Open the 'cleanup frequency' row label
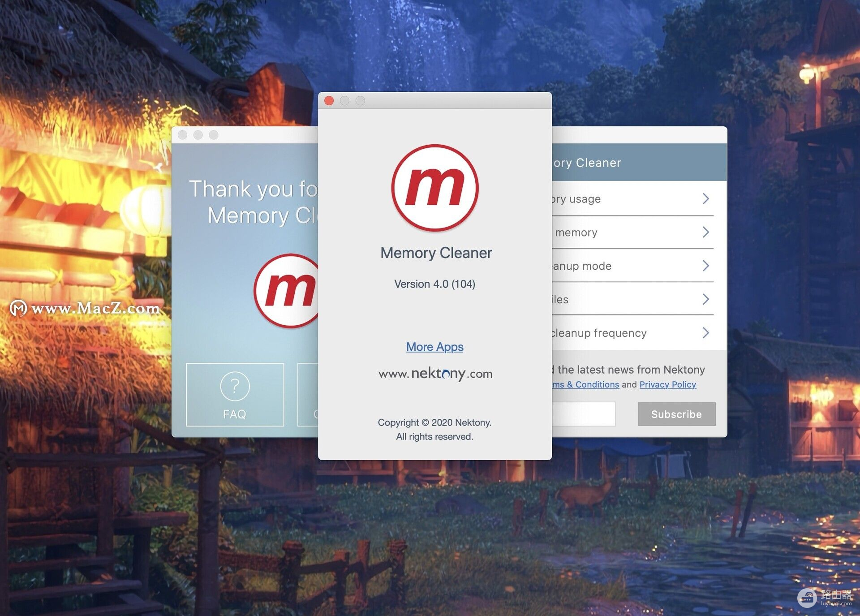The image size is (860, 616). pyautogui.click(x=599, y=332)
